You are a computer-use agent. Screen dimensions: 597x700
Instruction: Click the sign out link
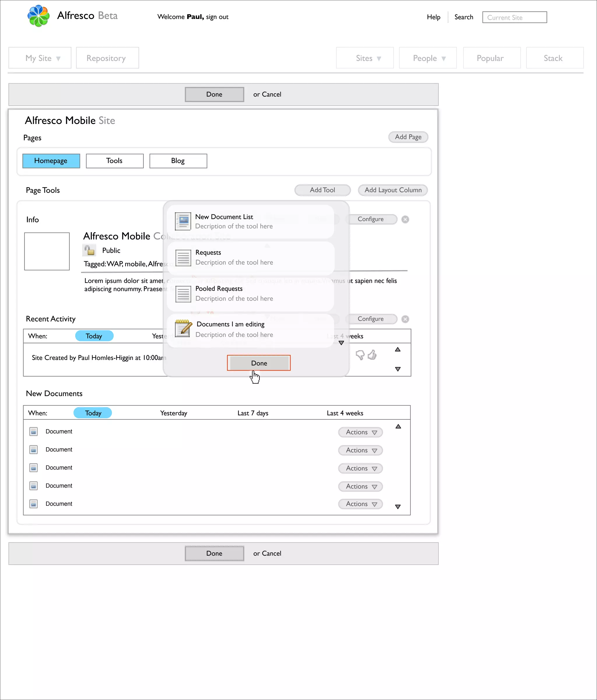[217, 17]
